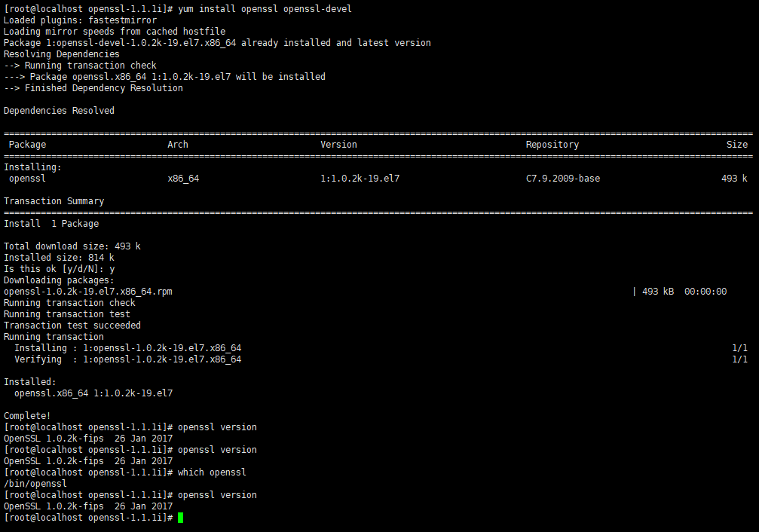This screenshot has height=532, width=759.
Task: Click 'openssl-1.0.2k-19.el7.x86_64.rpm' file name
Action: [88, 292]
